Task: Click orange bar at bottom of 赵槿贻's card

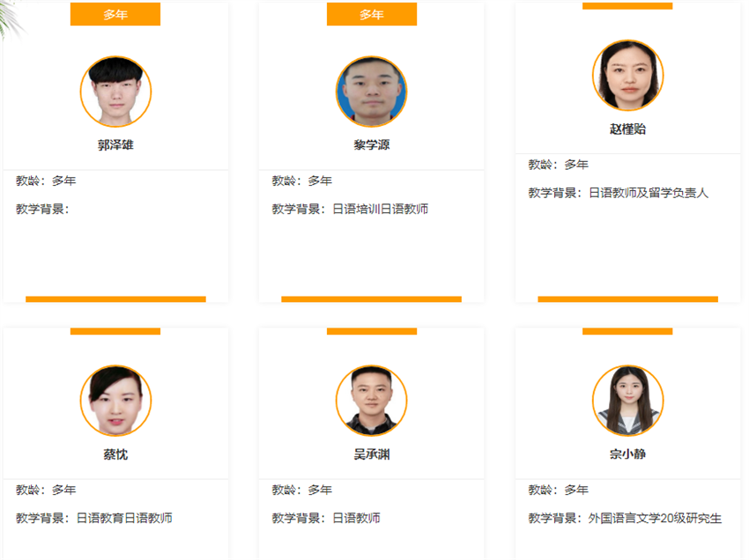Action: point(627,299)
